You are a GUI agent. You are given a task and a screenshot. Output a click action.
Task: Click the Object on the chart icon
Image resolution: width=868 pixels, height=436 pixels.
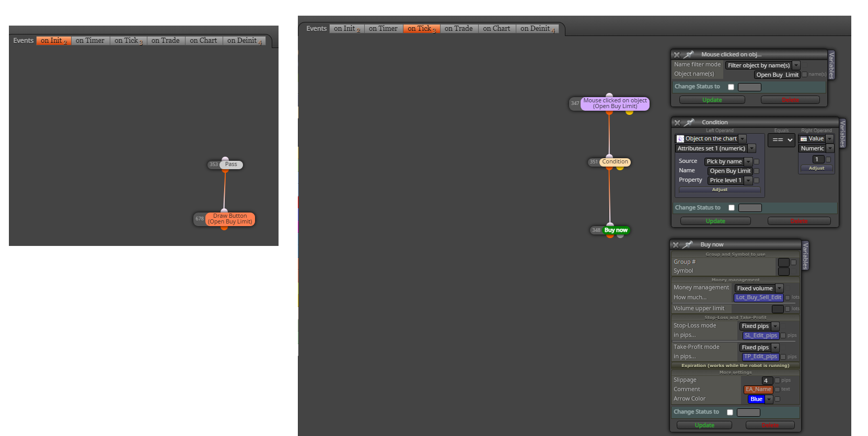click(x=680, y=139)
